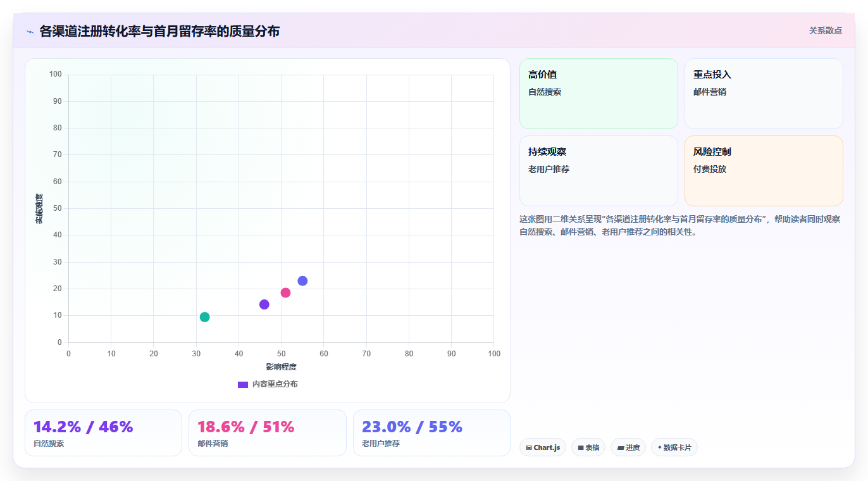The image size is (868, 481).
Task: Open the 持续观察 quadrant card
Action: pyautogui.click(x=598, y=171)
